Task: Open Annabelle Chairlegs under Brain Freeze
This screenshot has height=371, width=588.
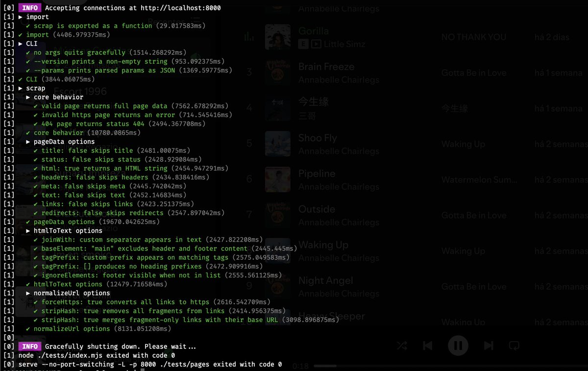Action: (x=339, y=80)
